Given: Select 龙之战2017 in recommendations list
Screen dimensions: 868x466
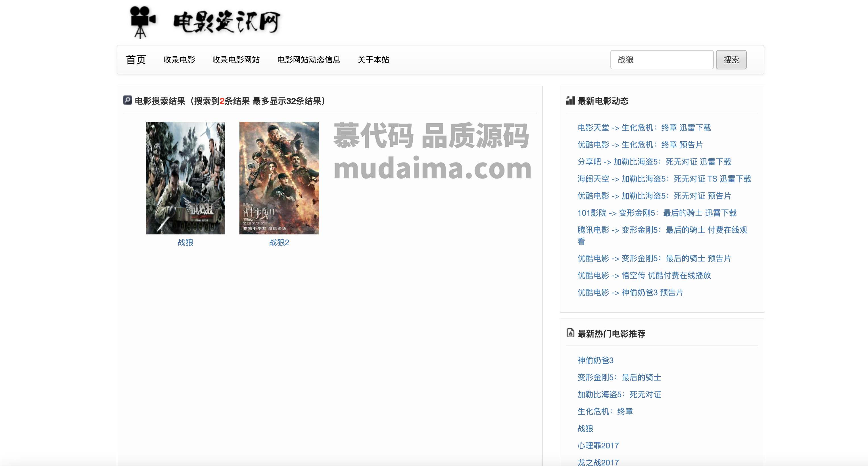Looking at the screenshot, I should tap(598, 462).
